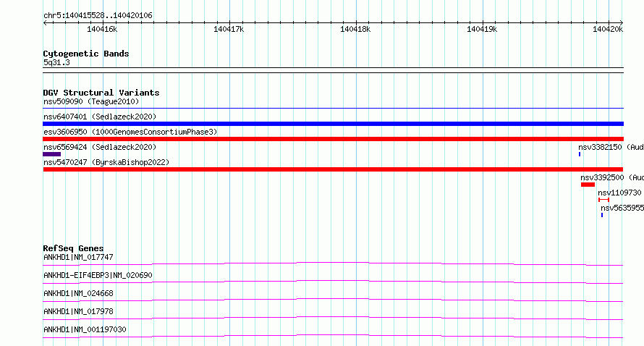The image size is (644, 346).
Task: Open gene label ANKHD1-EIF4EBP3|NM_020690
Action: click(x=98, y=275)
